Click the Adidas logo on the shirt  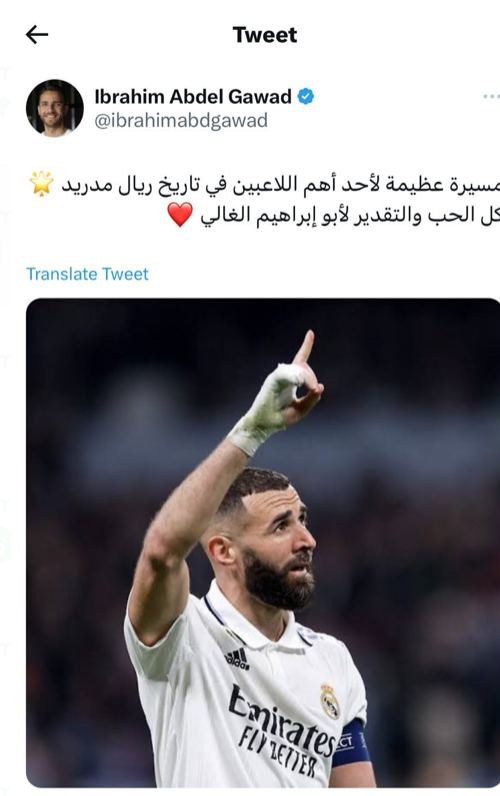point(237,658)
